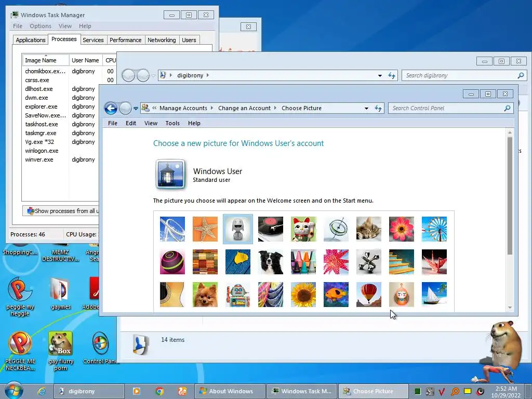This screenshot has height=399, width=532.
Task: Select the acoustic guitar picture
Action: tap(172, 295)
